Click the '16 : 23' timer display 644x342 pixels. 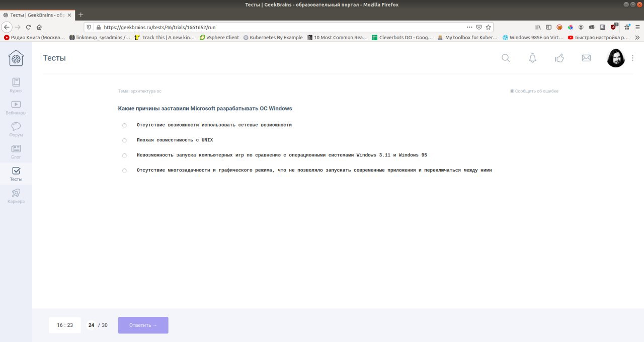click(65, 325)
